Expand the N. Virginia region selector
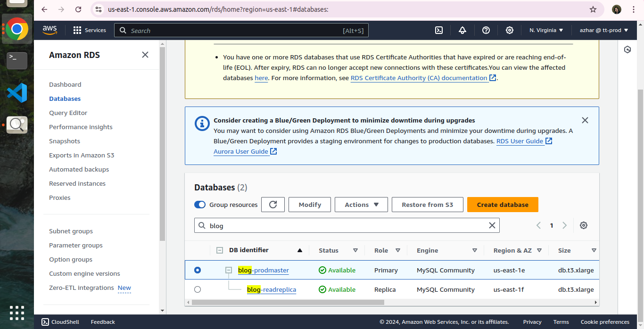The height and width of the screenshot is (329, 644). tap(546, 30)
